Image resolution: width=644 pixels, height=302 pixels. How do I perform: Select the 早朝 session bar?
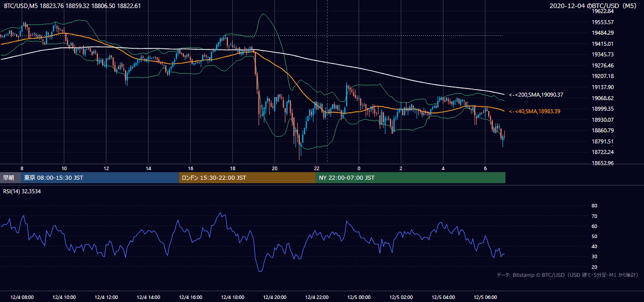[x=11, y=178]
